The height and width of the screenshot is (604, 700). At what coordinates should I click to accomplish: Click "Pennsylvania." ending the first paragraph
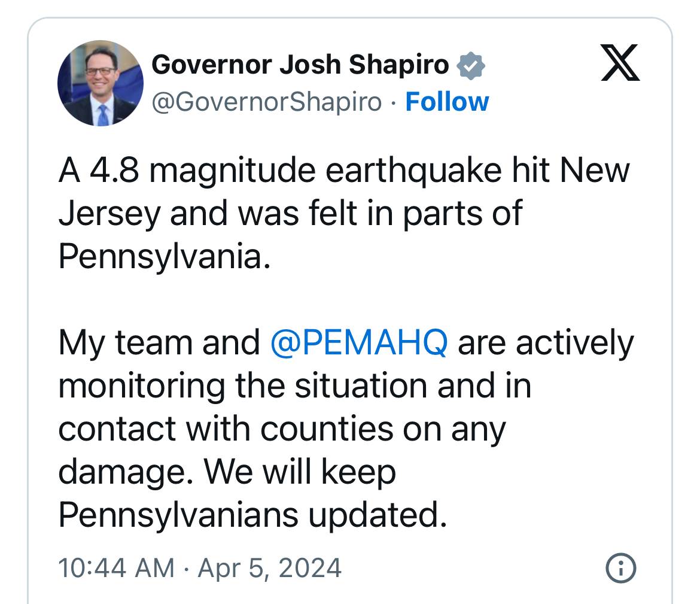pyautogui.click(x=160, y=257)
